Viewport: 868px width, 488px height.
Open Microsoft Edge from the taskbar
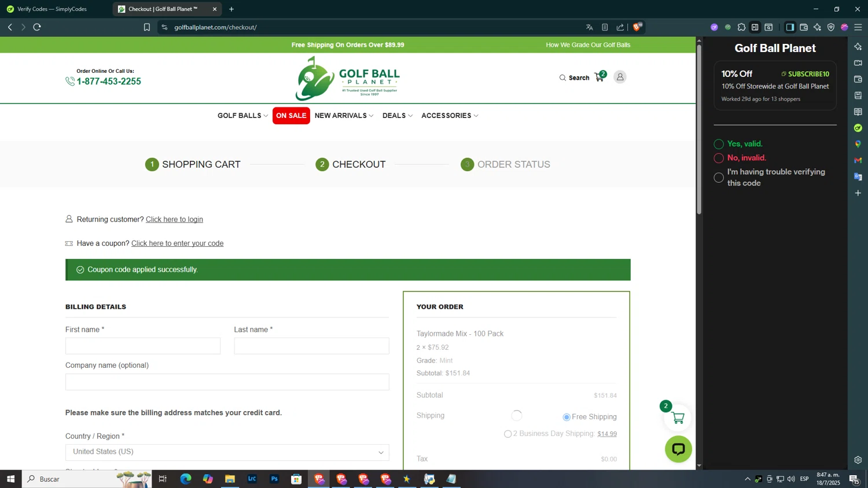coord(186,479)
